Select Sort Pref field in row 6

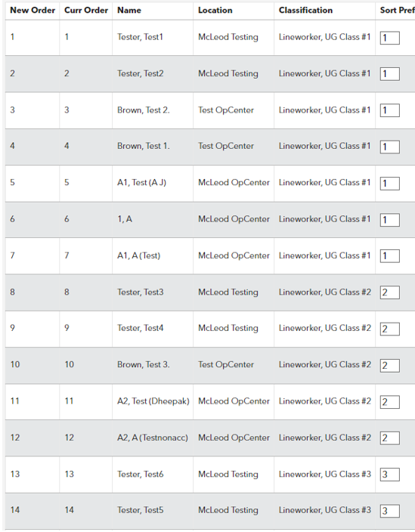pyautogui.click(x=389, y=220)
